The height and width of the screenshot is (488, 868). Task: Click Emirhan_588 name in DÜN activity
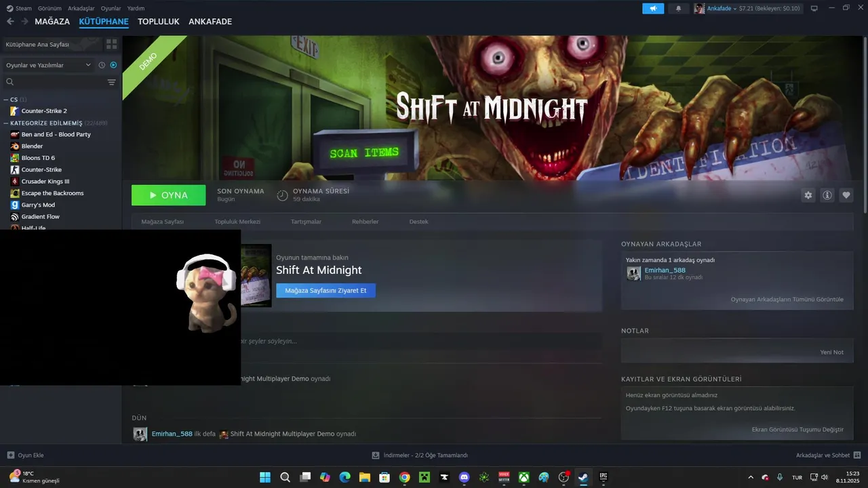click(x=172, y=434)
